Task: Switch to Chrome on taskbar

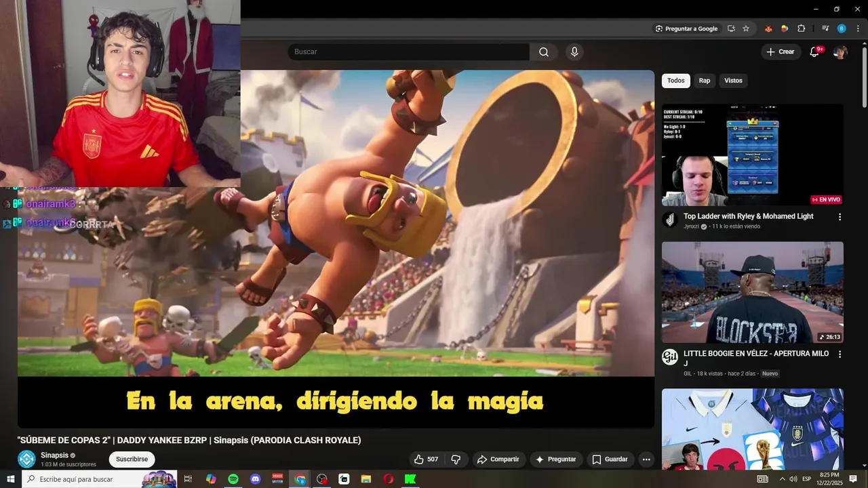Action: point(300,479)
